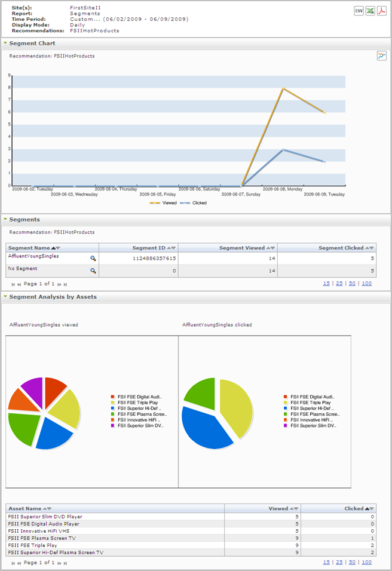Collapse the Segment Chart section

[5, 43]
